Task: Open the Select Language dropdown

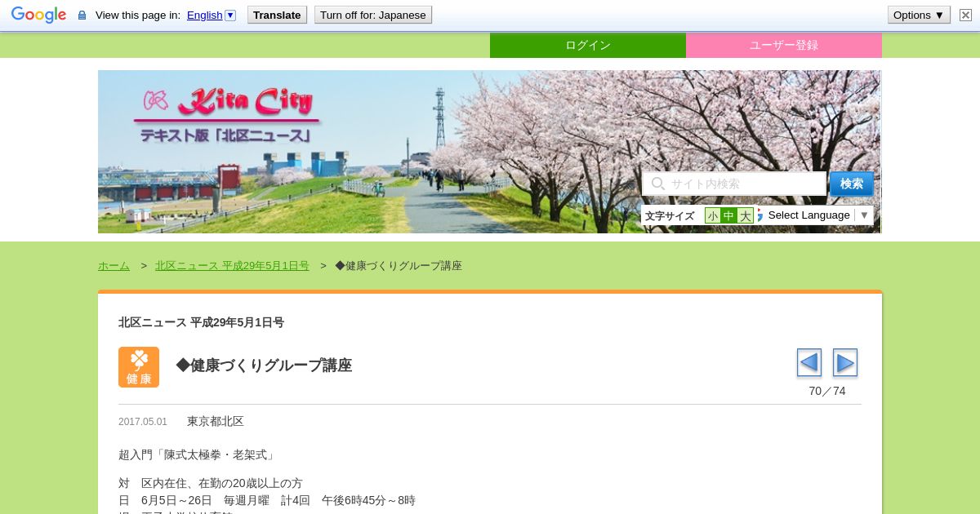Action: 819,215
